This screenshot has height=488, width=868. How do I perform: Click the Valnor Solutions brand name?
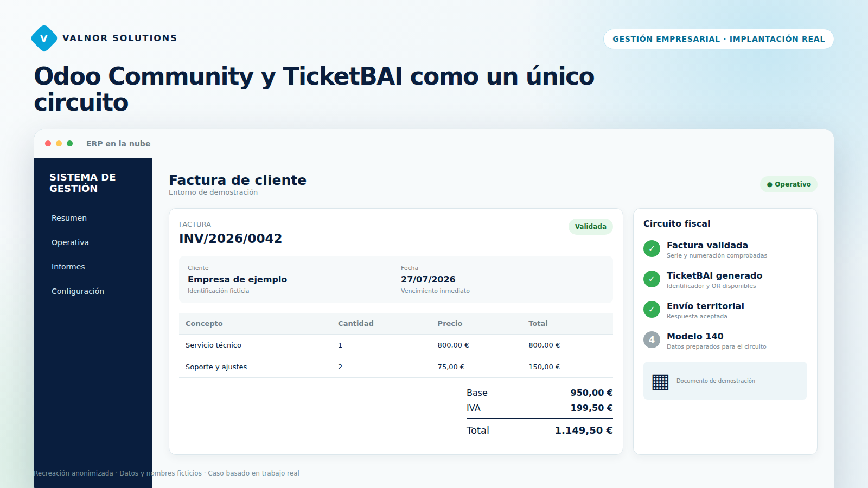point(120,38)
